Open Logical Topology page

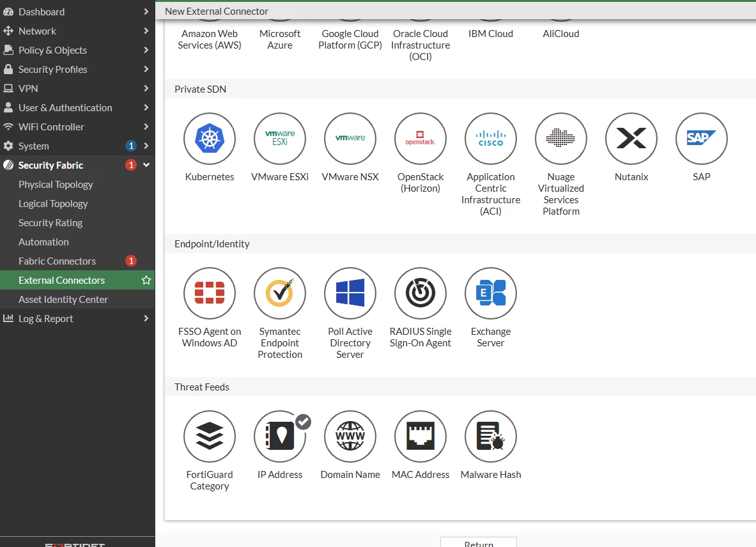click(77, 204)
